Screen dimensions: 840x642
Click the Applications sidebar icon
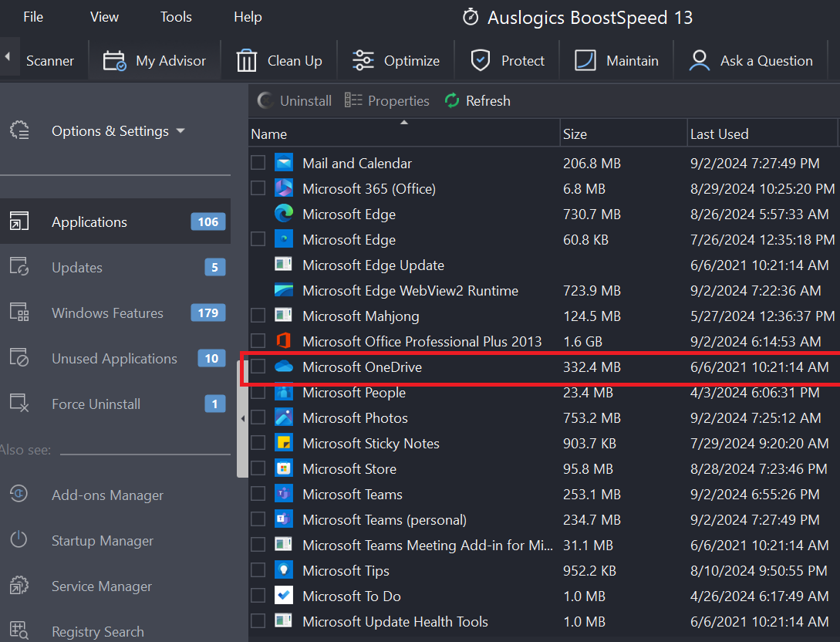(x=19, y=221)
